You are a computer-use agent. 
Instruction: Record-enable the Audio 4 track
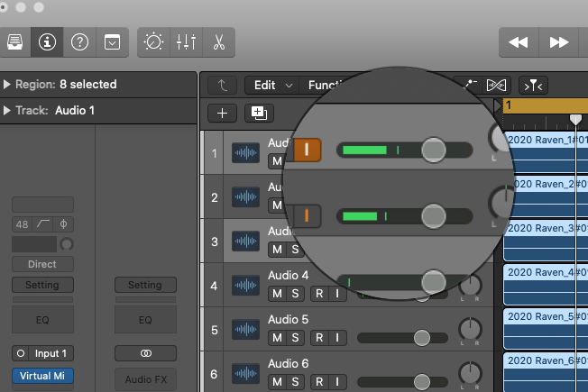[x=319, y=294]
